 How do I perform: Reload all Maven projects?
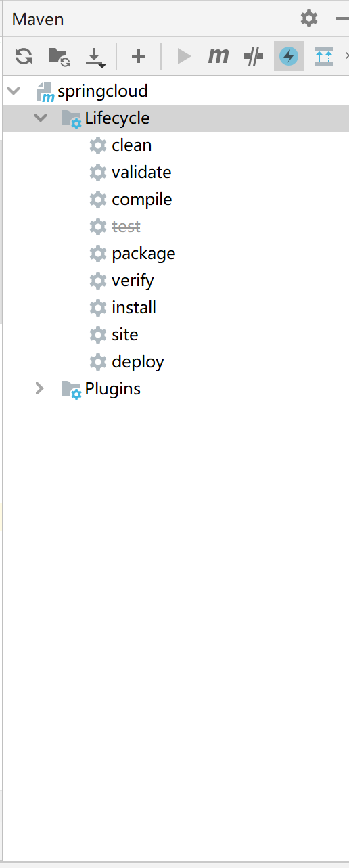(x=24, y=56)
